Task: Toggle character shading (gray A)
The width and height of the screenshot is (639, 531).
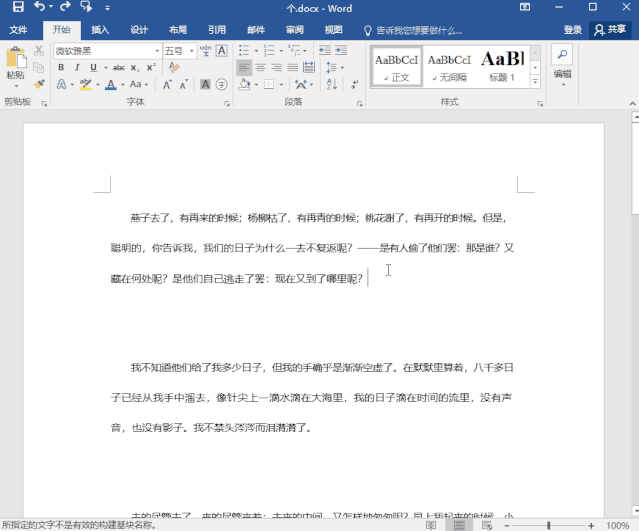Action: tap(205, 84)
